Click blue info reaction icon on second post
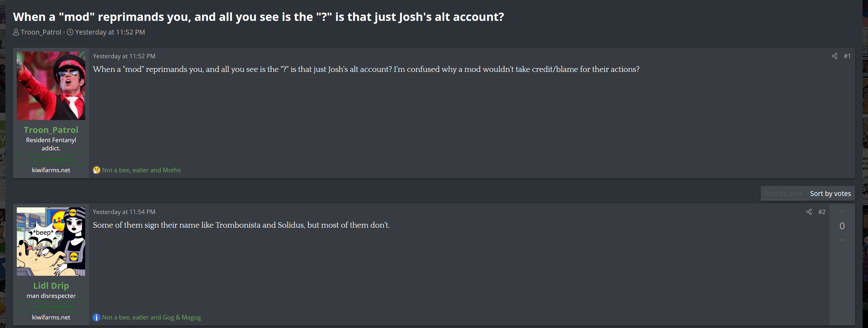The image size is (868, 328). [x=96, y=317]
